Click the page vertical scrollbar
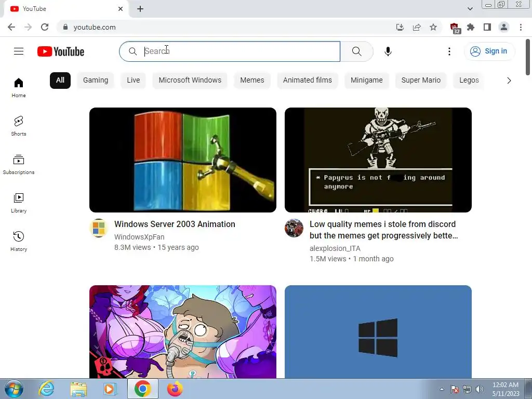The image size is (532, 399). coord(528,57)
